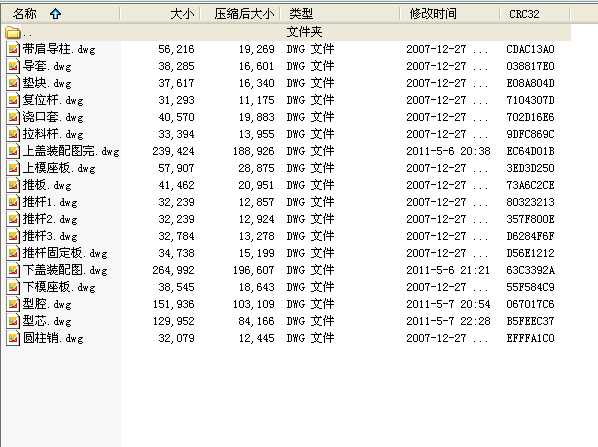This screenshot has height=447, width=598.
Task: Click the CRC32 value 63C3392A
Action: click(x=530, y=270)
